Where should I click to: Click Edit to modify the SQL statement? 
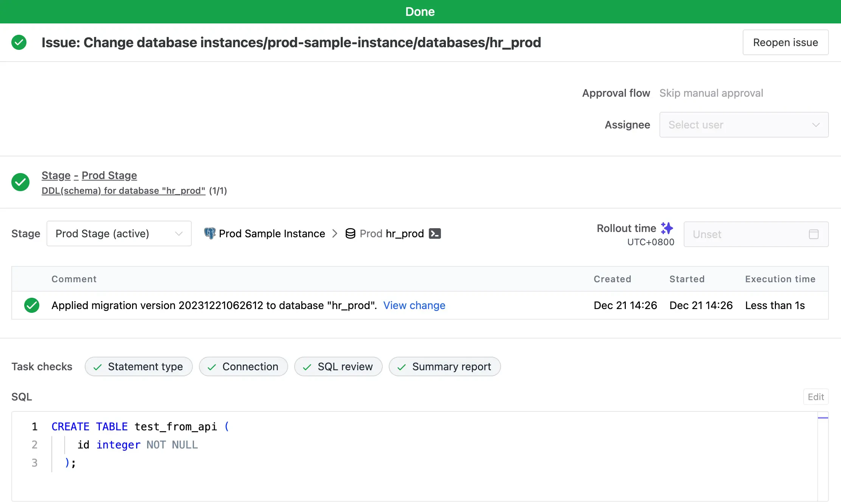click(x=816, y=397)
